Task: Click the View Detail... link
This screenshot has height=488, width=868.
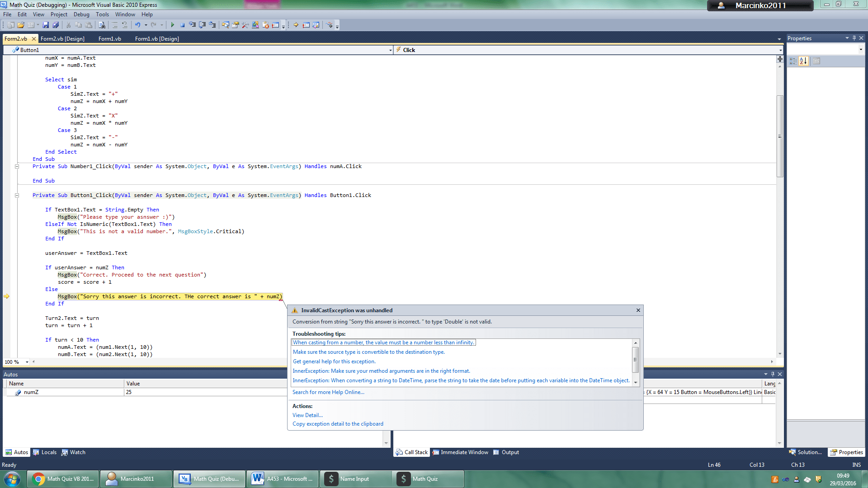Action: [307, 415]
